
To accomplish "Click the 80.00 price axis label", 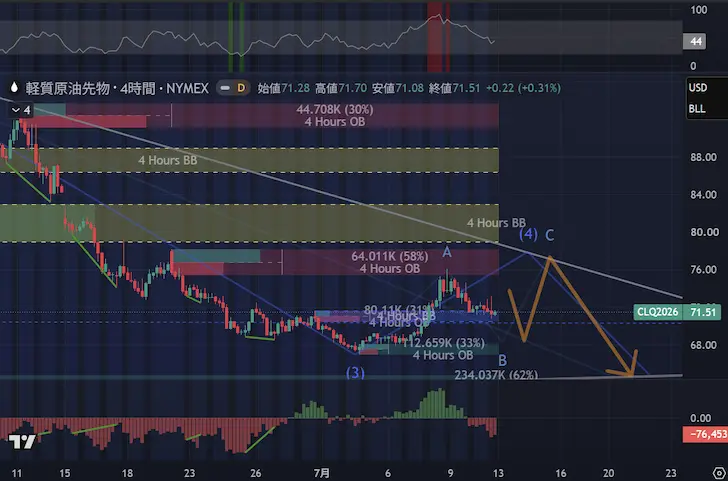I will coord(704,232).
